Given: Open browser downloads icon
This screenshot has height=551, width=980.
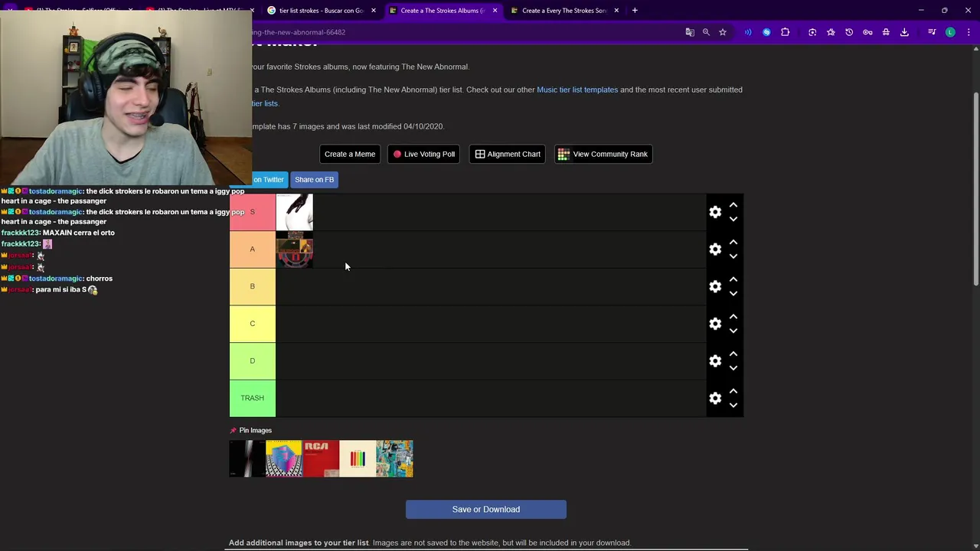Looking at the screenshot, I should pyautogui.click(x=904, y=32).
